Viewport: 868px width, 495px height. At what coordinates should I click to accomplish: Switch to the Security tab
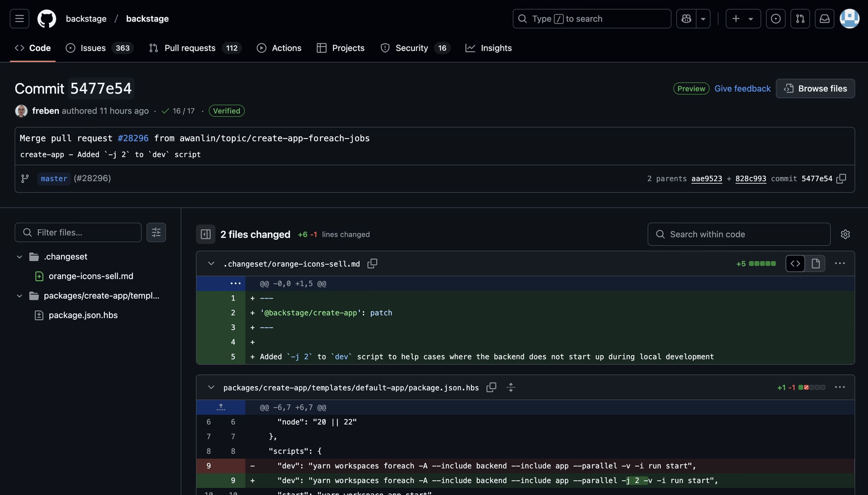tap(415, 48)
